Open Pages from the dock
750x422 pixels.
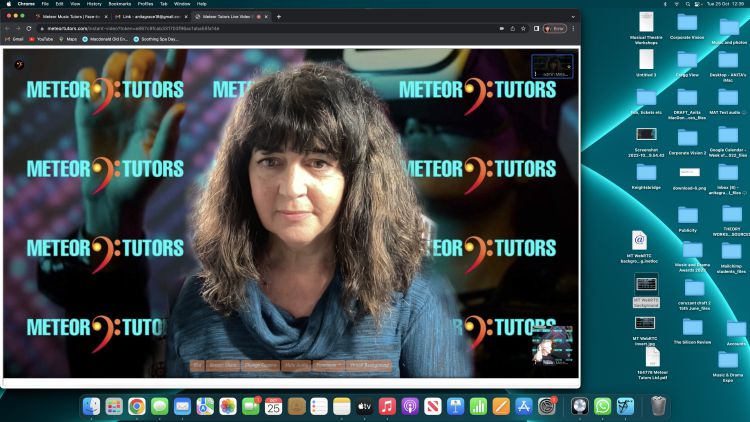click(501, 407)
